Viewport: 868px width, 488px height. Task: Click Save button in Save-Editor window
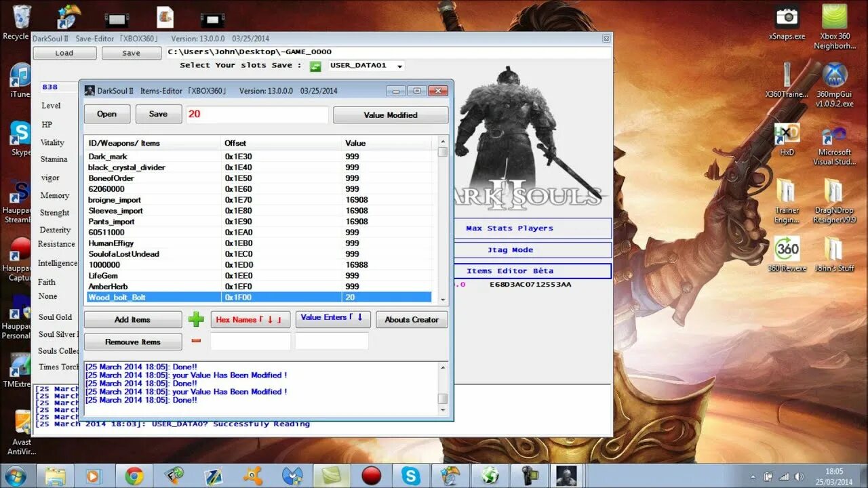click(x=132, y=53)
